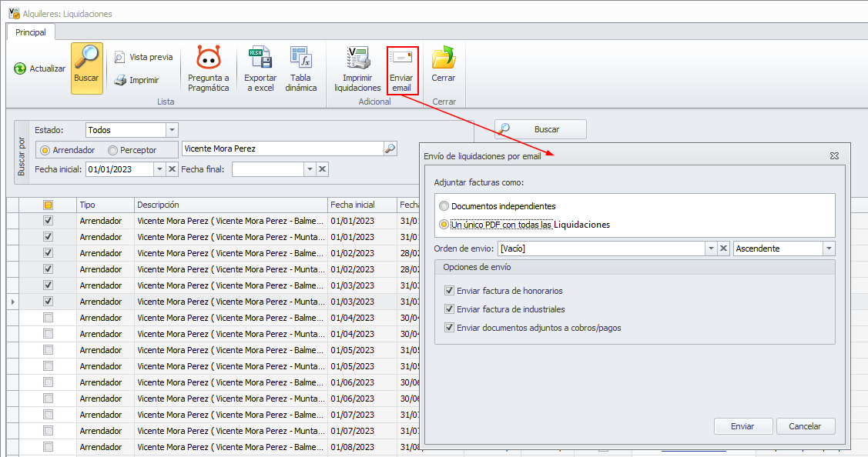The image size is (868, 457).
Task: Clear the Fecha inicial date with X
Action: point(173,169)
